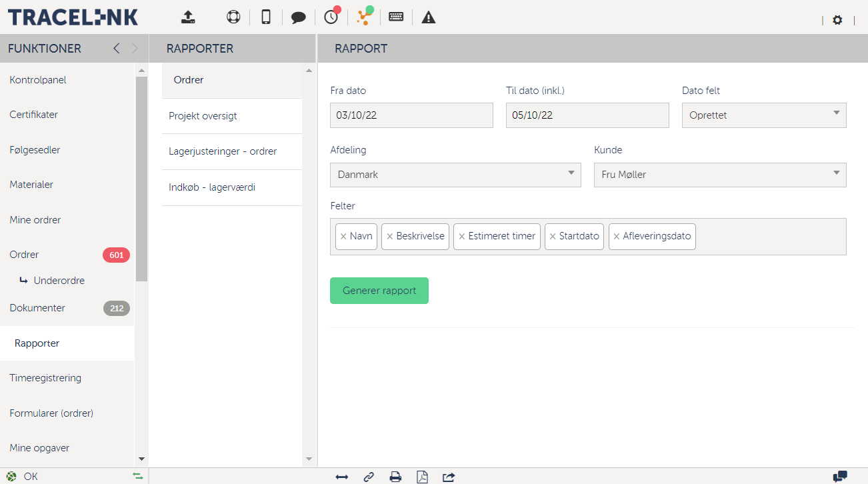Image resolution: width=868 pixels, height=484 pixels.
Task: Remove the Estimeret timer field tag
Action: pos(461,237)
